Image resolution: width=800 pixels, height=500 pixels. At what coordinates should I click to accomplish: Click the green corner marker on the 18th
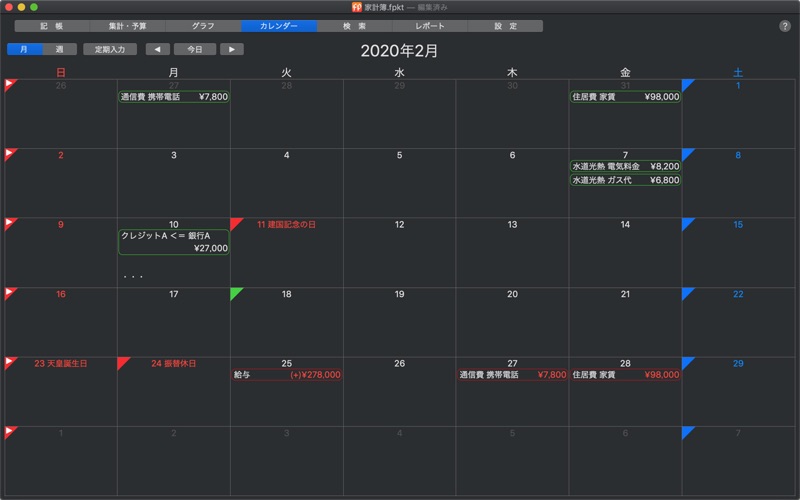pos(235,293)
